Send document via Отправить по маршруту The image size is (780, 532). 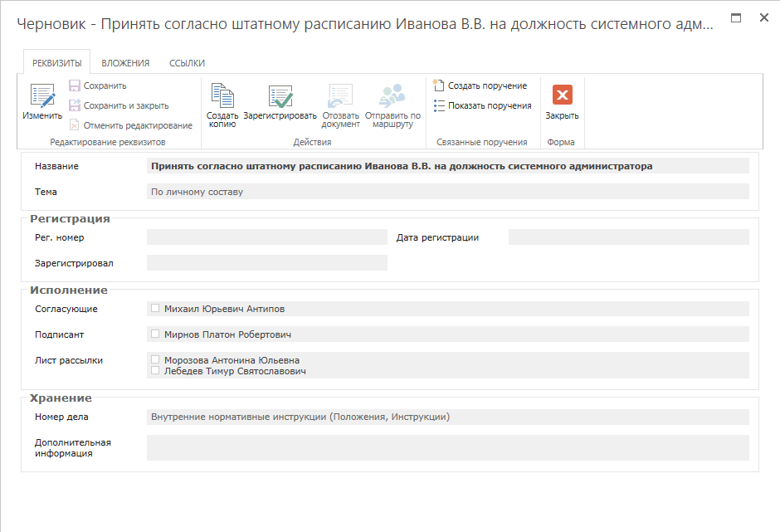392,96
